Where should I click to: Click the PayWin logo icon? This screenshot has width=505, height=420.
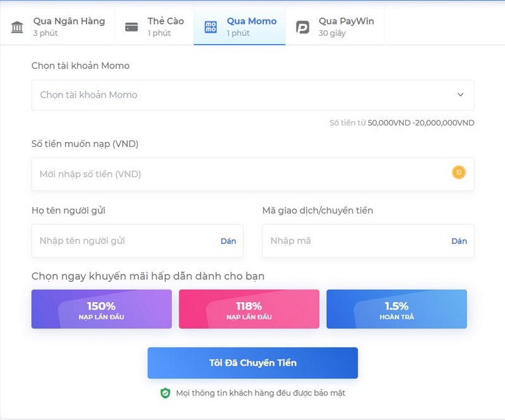[302, 26]
